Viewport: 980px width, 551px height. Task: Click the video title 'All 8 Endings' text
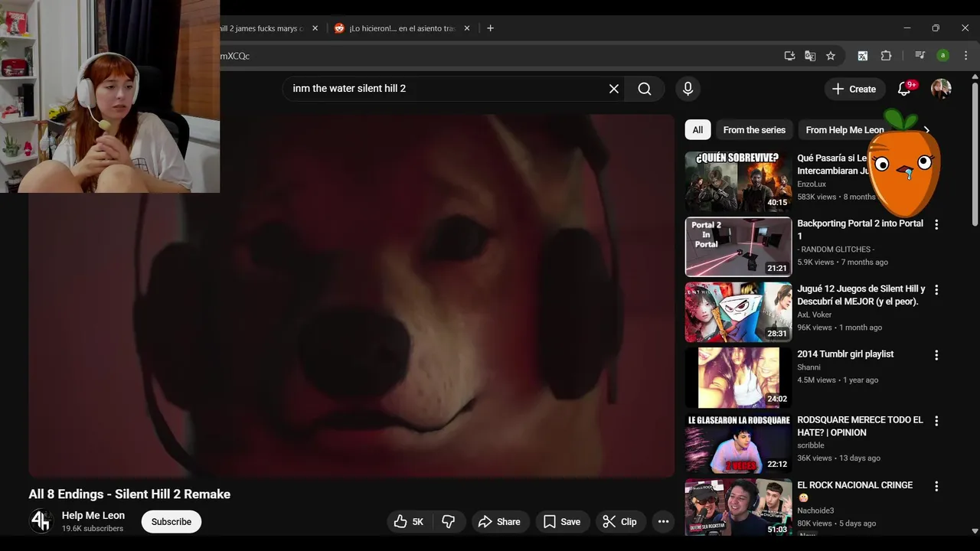point(129,494)
